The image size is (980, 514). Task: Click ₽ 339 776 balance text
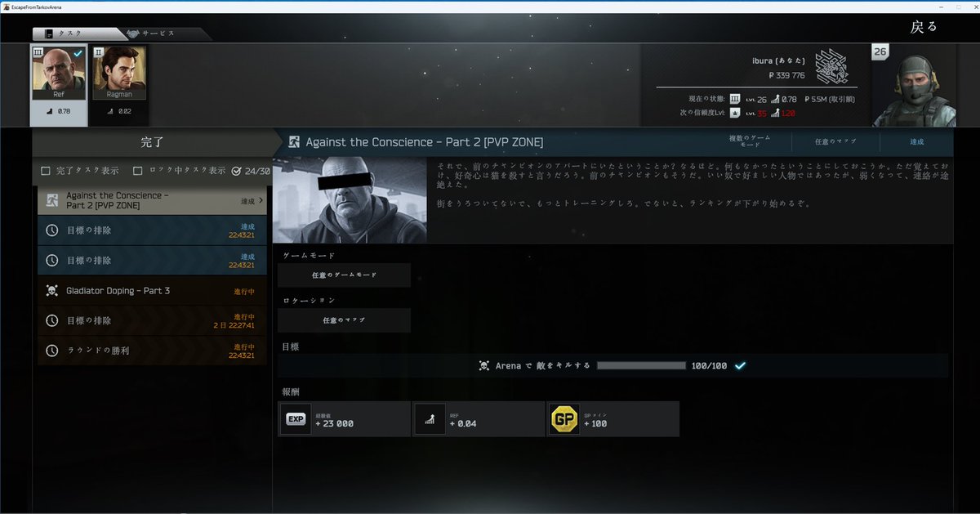[786, 75]
